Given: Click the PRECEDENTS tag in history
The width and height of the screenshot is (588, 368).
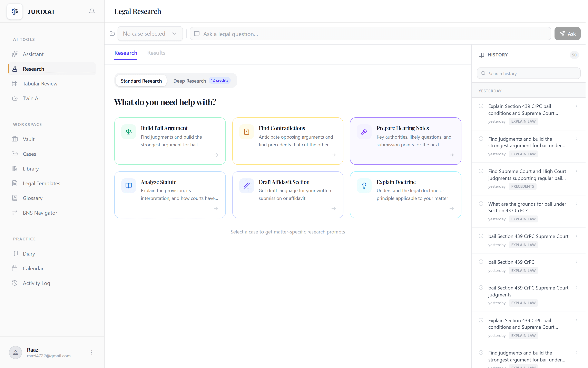Looking at the screenshot, I should tap(523, 186).
